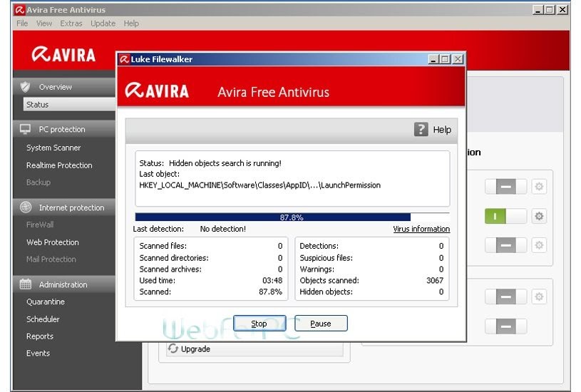Minimize the Luke Filewalker dialog
This screenshot has width=581, height=392.
(433, 59)
